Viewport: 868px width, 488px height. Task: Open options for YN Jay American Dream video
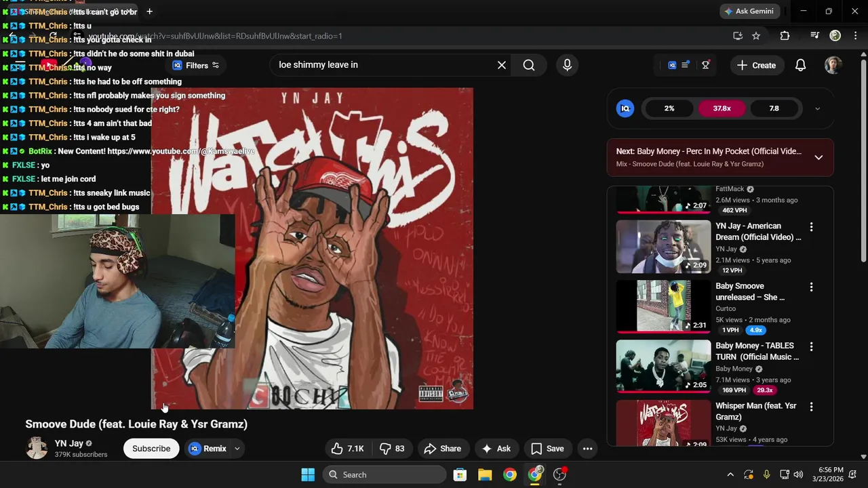811,227
